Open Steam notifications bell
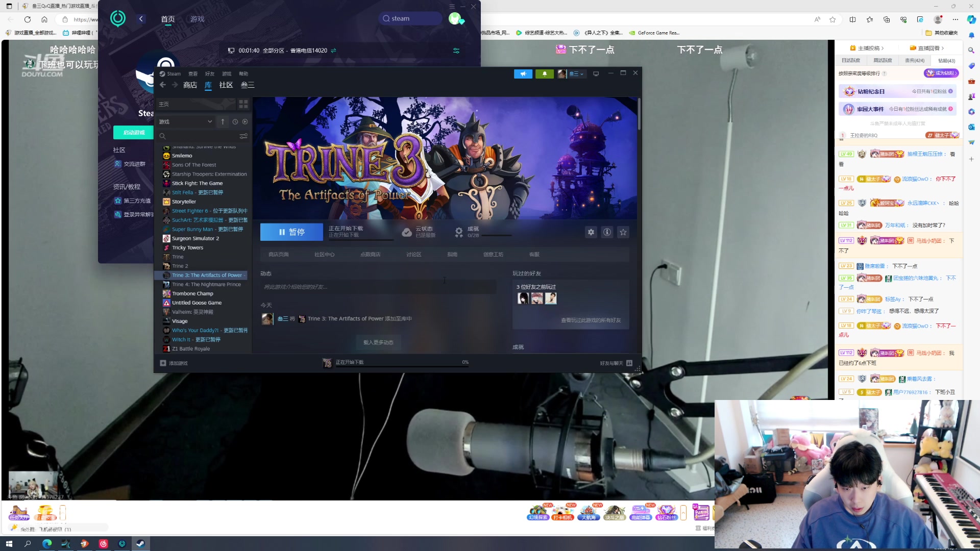 pos(544,74)
